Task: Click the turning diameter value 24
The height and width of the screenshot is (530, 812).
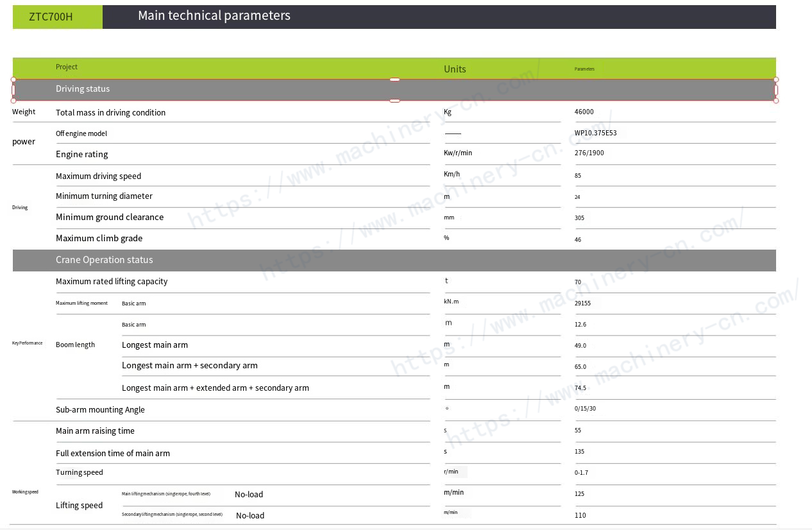Action: pos(577,197)
